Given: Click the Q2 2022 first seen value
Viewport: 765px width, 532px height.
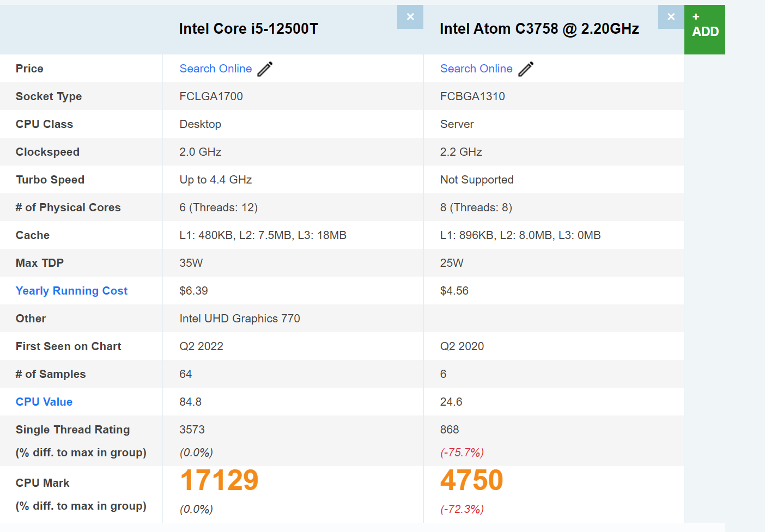Looking at the screenshot, I should click(x=202, y=346).
